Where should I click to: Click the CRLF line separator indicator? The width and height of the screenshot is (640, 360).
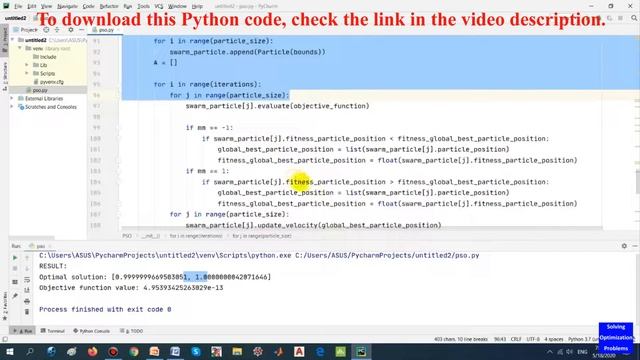[516, 339]
